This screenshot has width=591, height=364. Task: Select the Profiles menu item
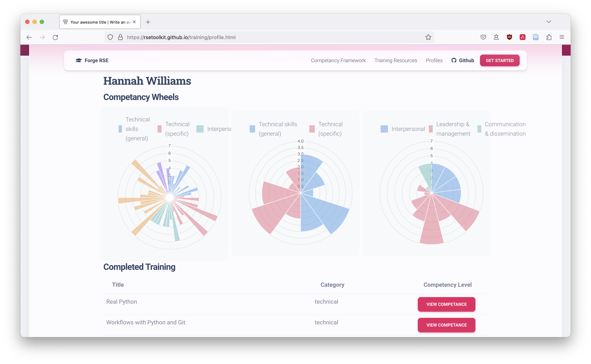(x=434, y=60)
